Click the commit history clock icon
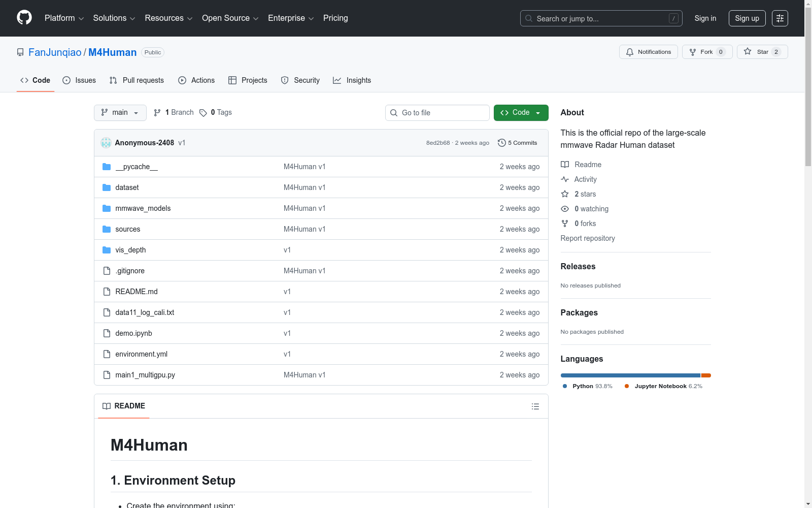The height and width of the screenshot is (508, 812). point(502,143)
